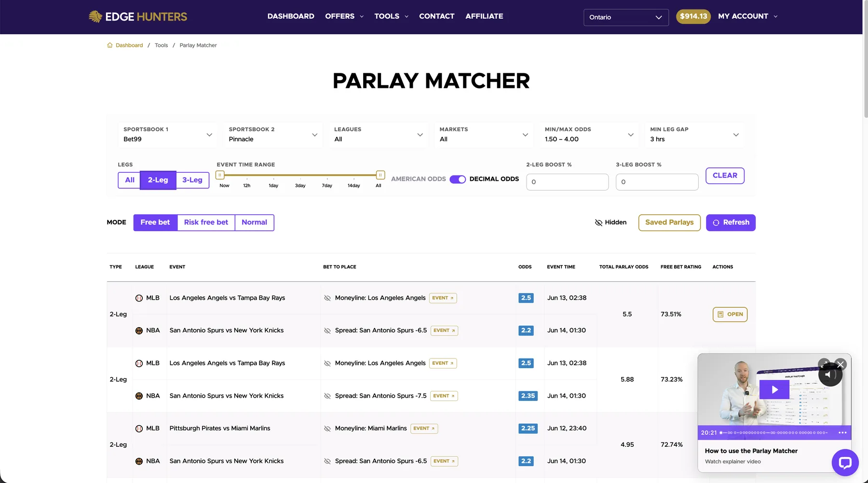The height and width of the screenshot is (483, 868).
Task: Click the left handle of the event time slider
Action: click(220, 175)
